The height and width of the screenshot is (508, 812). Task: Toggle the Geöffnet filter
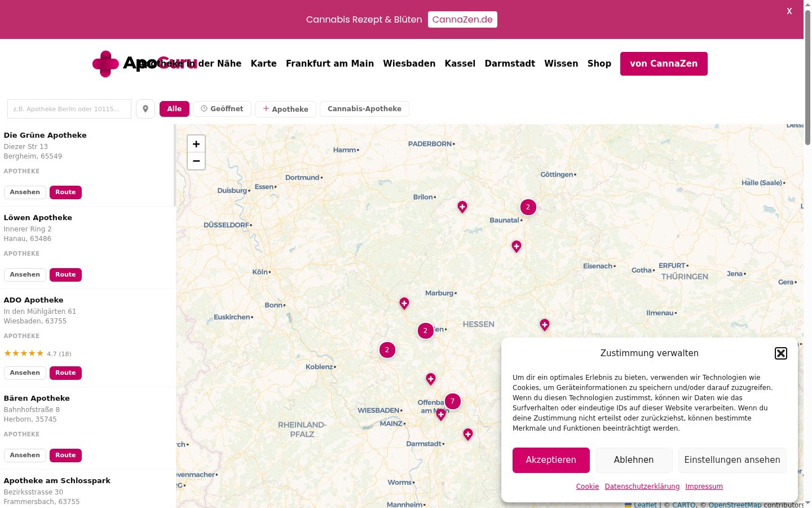pos(222,109)
